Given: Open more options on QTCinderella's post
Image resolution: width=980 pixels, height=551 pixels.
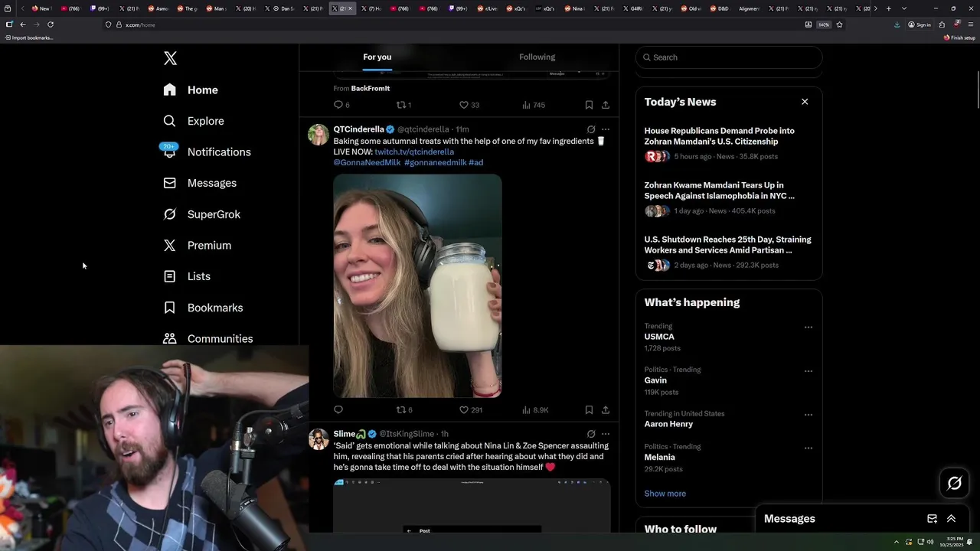Looking at the screenshot, I should pos(606,129).
